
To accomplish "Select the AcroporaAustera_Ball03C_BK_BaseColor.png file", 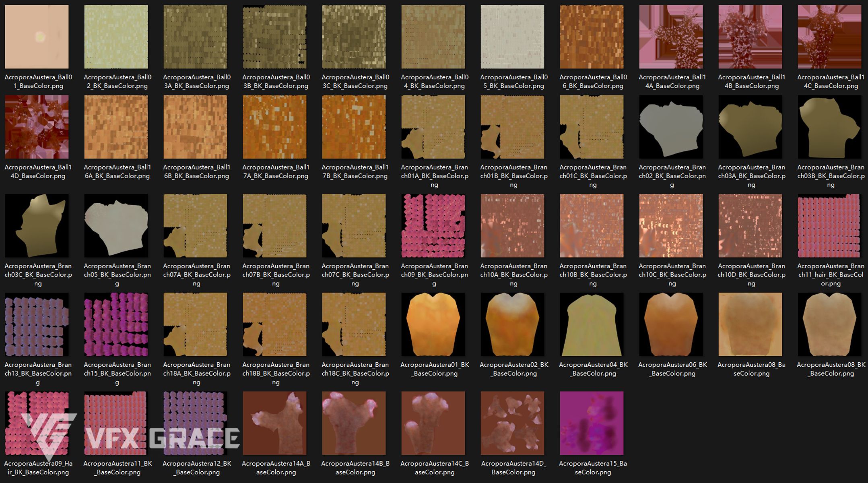I will point(354,37).
